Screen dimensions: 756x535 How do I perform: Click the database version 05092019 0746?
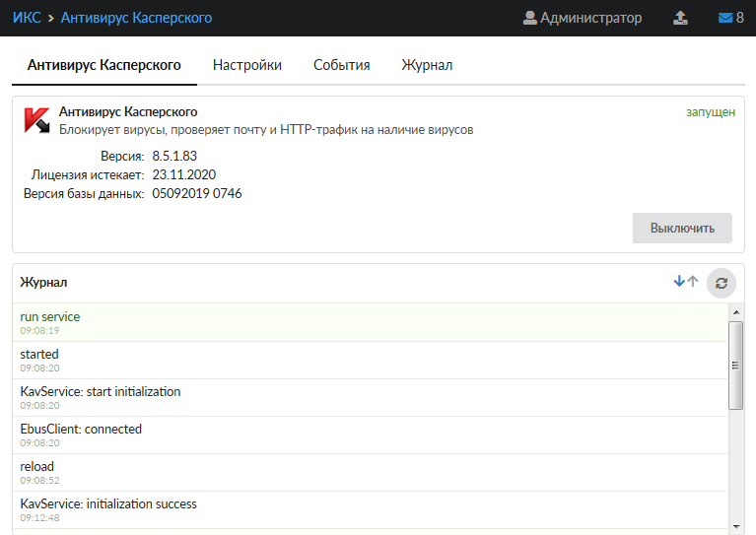[x=197, y=193]
